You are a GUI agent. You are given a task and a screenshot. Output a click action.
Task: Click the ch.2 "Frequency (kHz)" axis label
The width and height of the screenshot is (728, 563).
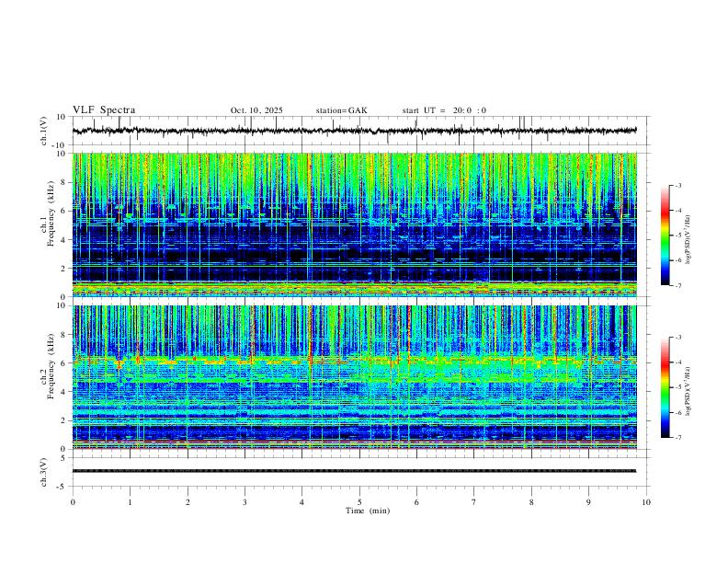(x=51, y=366)
